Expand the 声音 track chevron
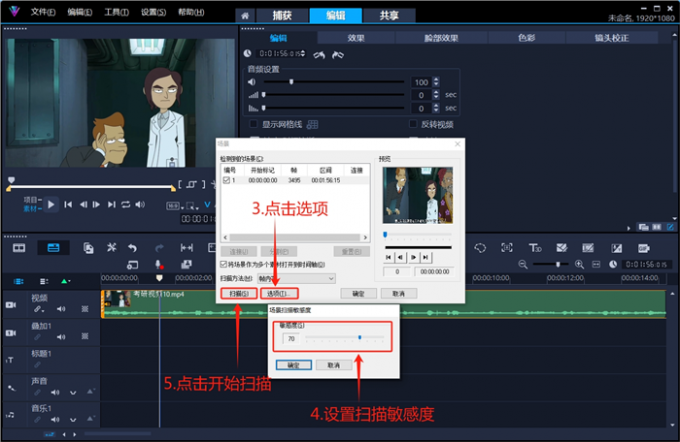 tap(73, 393)
